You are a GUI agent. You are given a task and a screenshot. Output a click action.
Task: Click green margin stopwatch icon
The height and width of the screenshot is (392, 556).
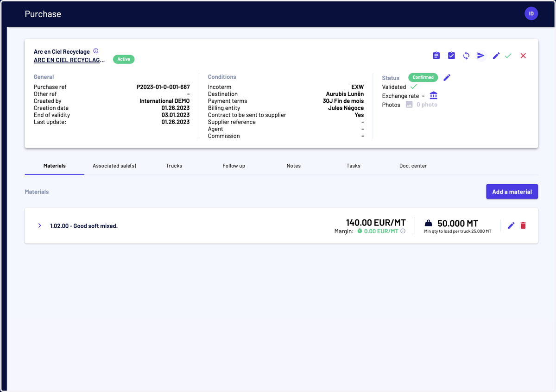coord(360,231)
